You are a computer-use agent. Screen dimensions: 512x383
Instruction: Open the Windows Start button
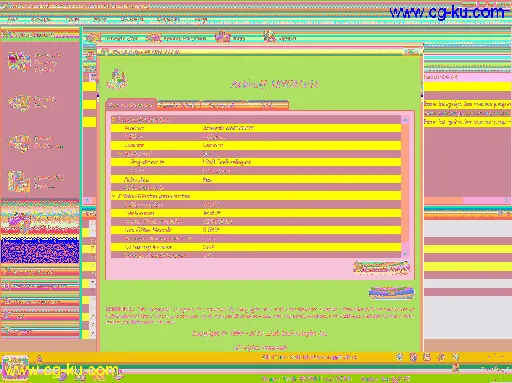click(15, 367)
